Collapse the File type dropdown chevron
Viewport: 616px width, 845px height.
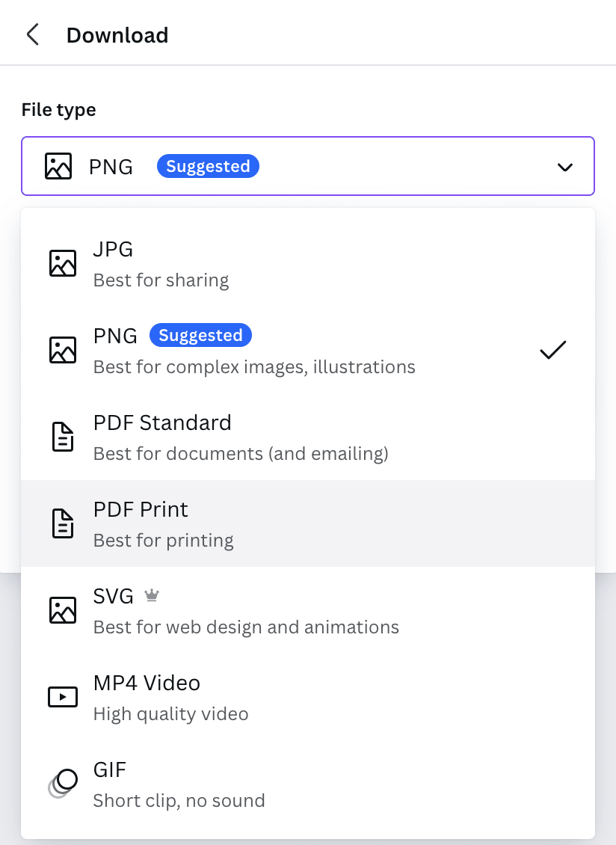pyautogui.click(x=565, y=167)
